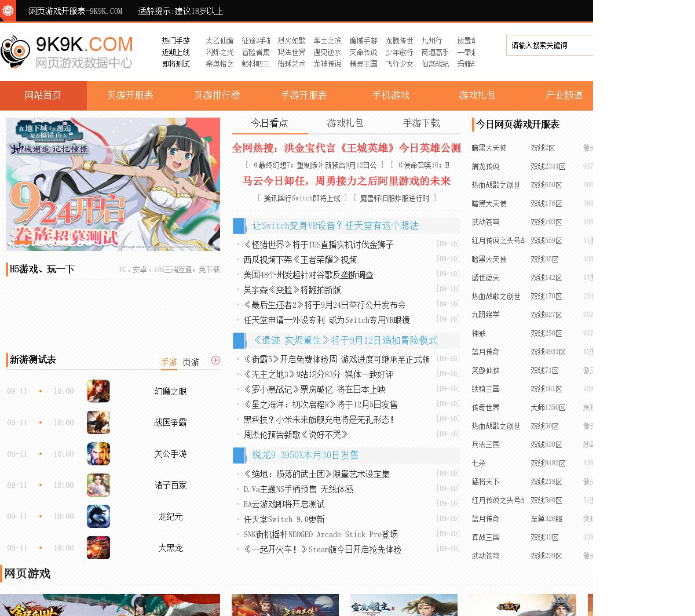
Task: Click 仙宫战纪 in upcoming test row
Action: pos(435,64)
